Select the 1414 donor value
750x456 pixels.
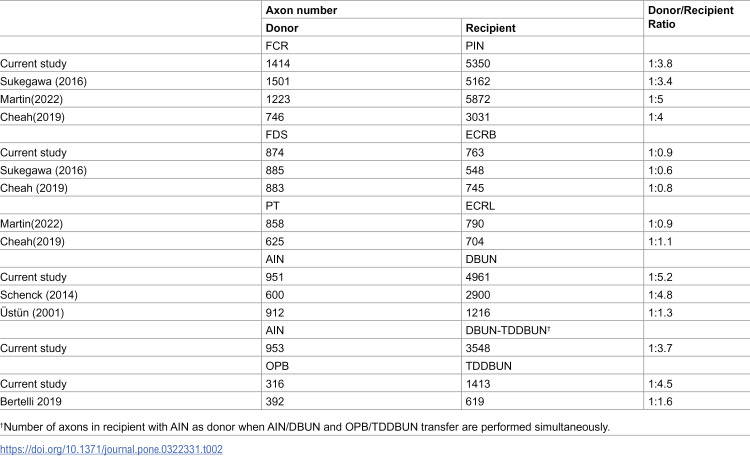pyautogui.click(x=278, y=64)
